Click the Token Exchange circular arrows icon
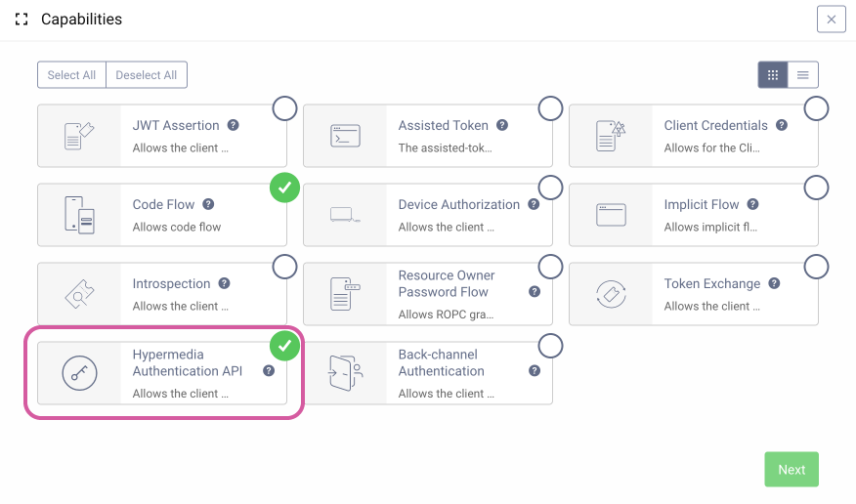Screen dimensions: 856x504 [x=611, y=294]
